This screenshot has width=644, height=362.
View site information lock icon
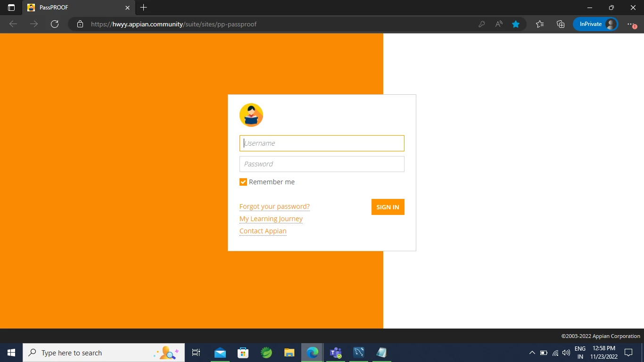(80, 24)
